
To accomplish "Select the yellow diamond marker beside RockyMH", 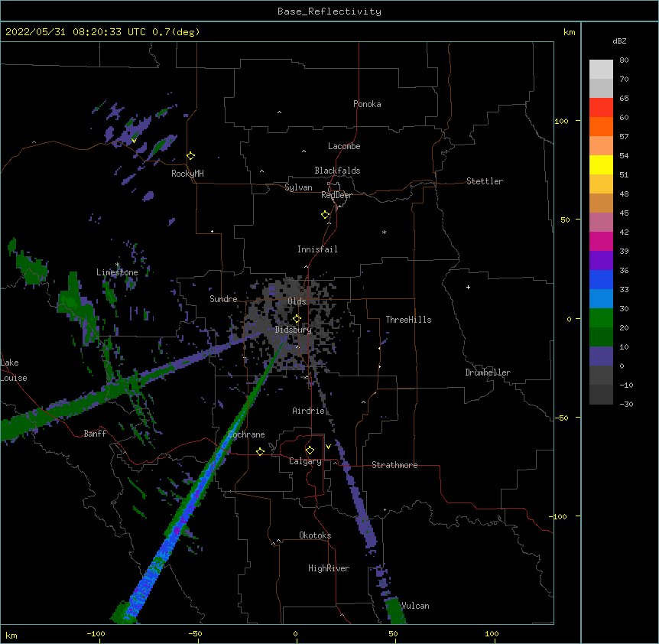I will (x=191, y=156).
